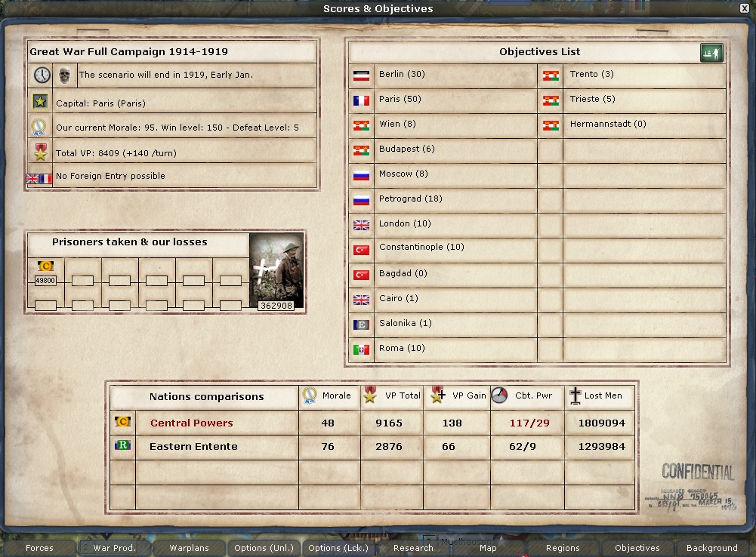Screen dimensions: 756x557
Task: Open the Research tab
Action: tap(413, 548)
